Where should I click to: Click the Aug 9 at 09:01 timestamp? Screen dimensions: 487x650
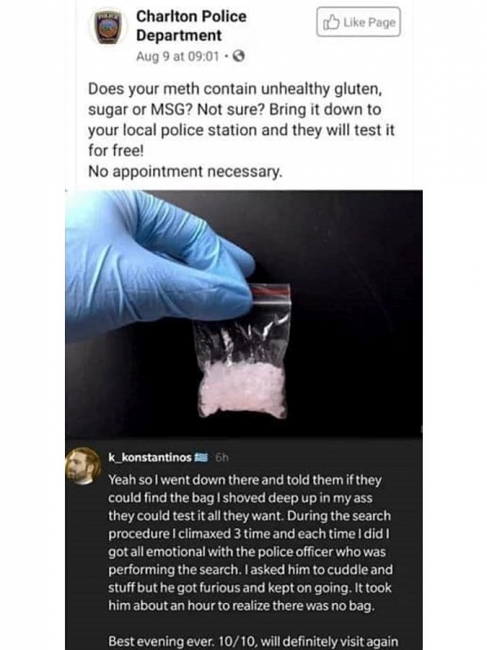(177, 56)
